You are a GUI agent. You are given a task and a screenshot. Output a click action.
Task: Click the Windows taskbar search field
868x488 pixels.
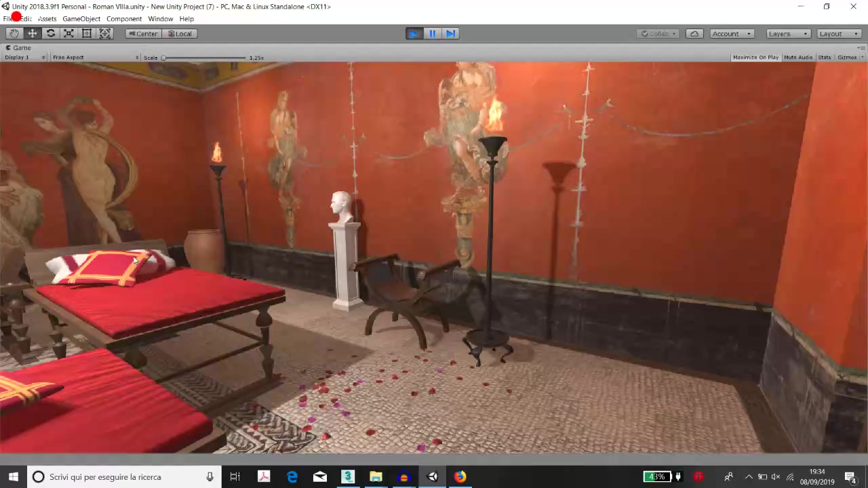124,476
